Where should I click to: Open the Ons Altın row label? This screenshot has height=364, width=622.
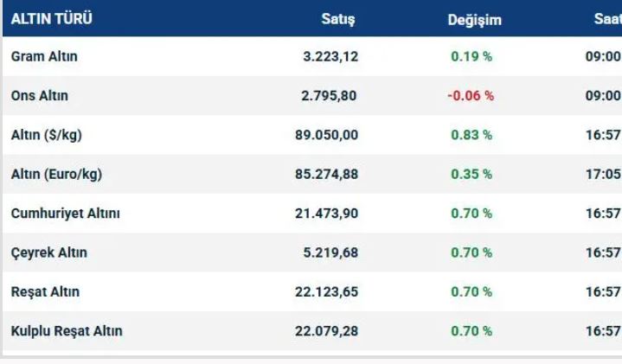(x=40, y=96)
